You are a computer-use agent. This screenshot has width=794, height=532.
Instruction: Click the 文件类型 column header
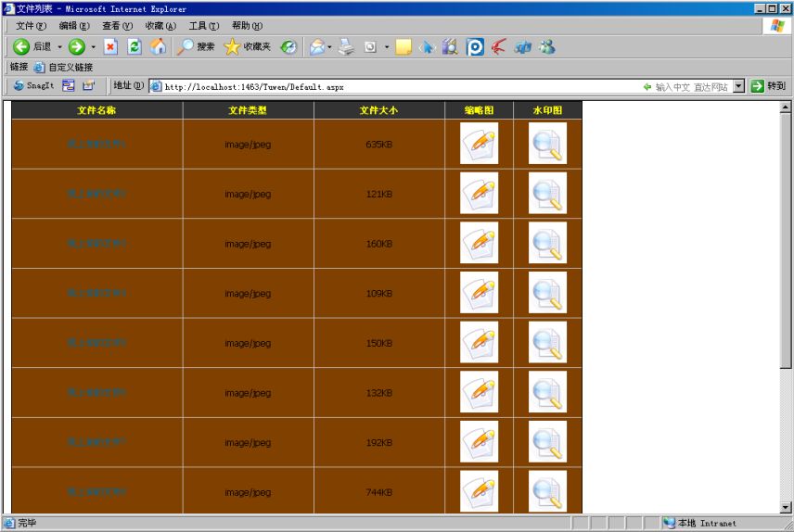(248, 110)
